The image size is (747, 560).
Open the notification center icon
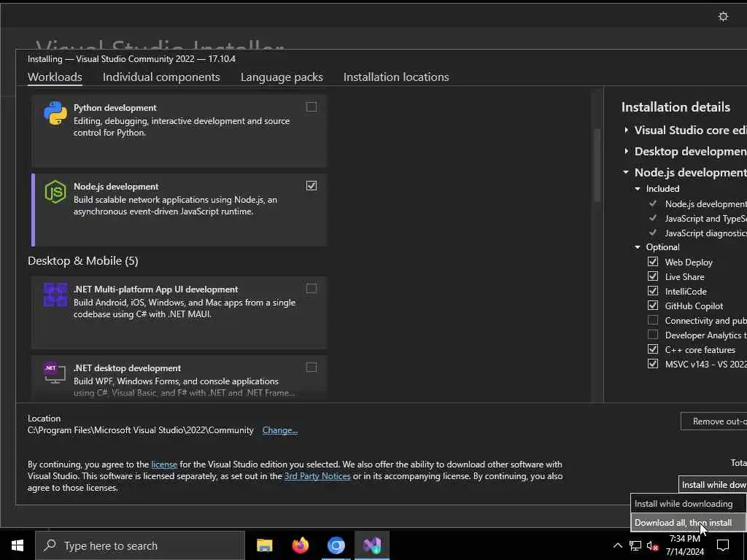[x=723, y=545]
